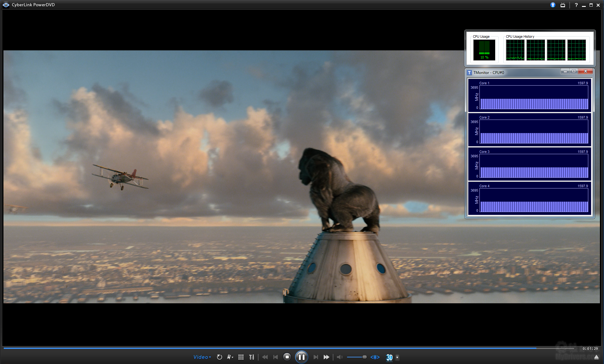Expand the 3D options dropdown arrow
Image resolution: width=604 pixels, height=364 pixels.
click(397, 357)
